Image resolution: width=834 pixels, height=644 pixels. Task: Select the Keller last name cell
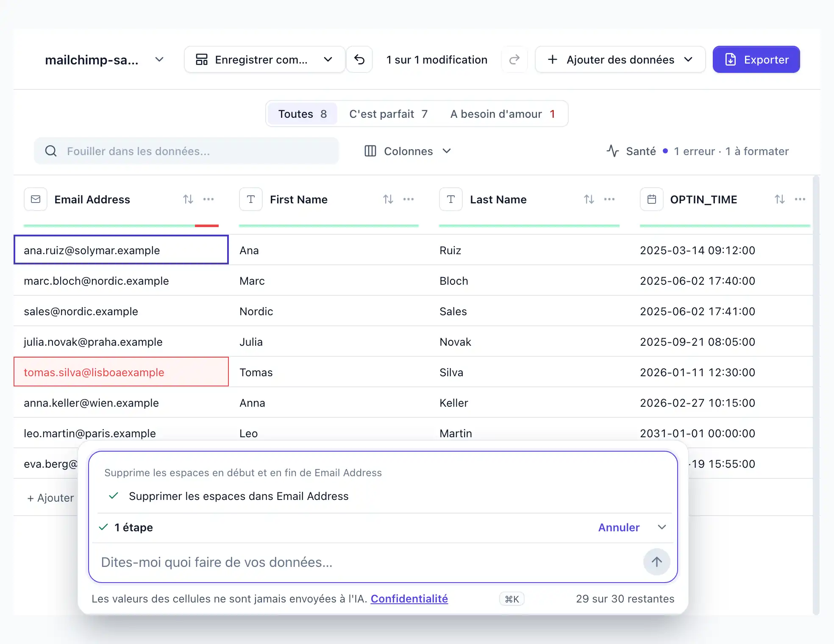[x=529, y=402]
